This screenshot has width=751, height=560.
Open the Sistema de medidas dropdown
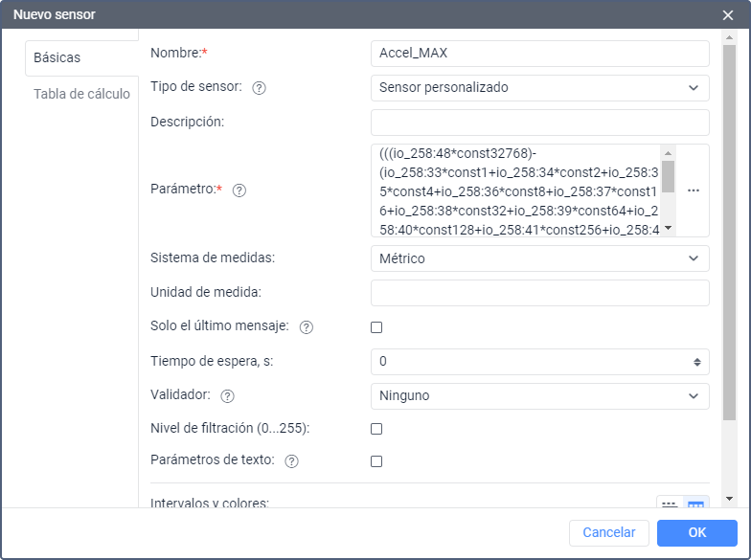click(x=539, y=258)
